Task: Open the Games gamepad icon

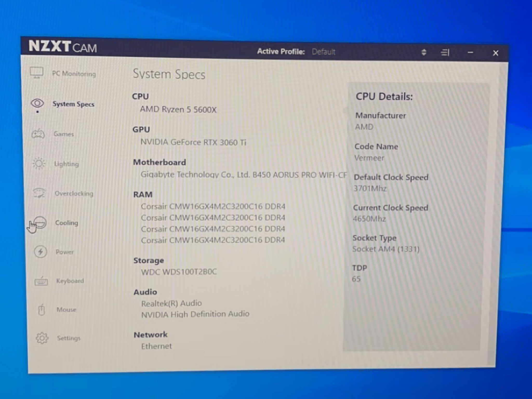Action: tap(38, 134)
